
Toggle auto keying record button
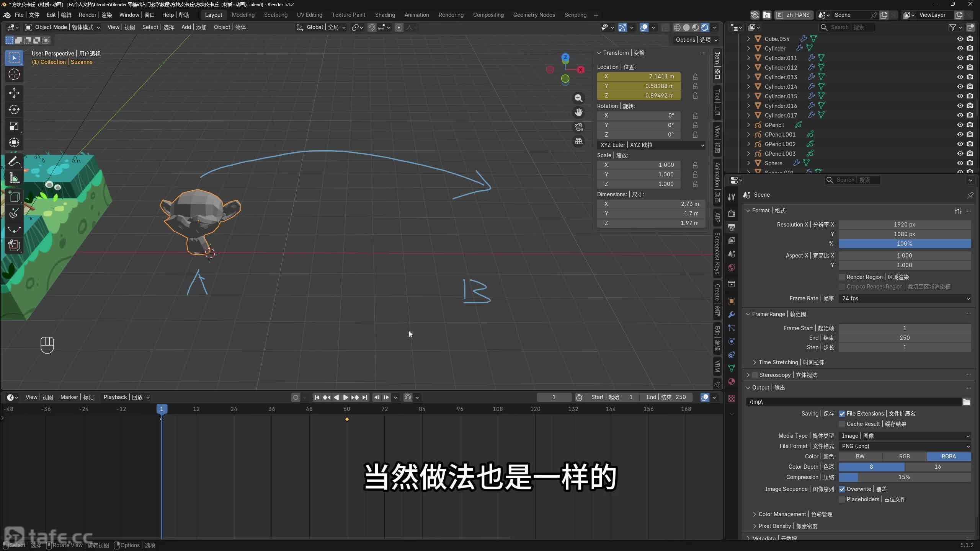tap(296, 398)
